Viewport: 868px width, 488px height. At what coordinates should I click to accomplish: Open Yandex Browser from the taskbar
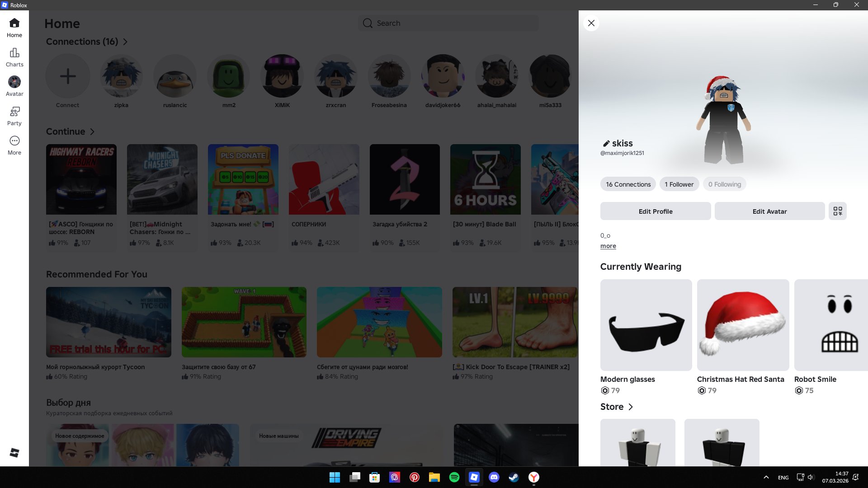click(534, 477)
